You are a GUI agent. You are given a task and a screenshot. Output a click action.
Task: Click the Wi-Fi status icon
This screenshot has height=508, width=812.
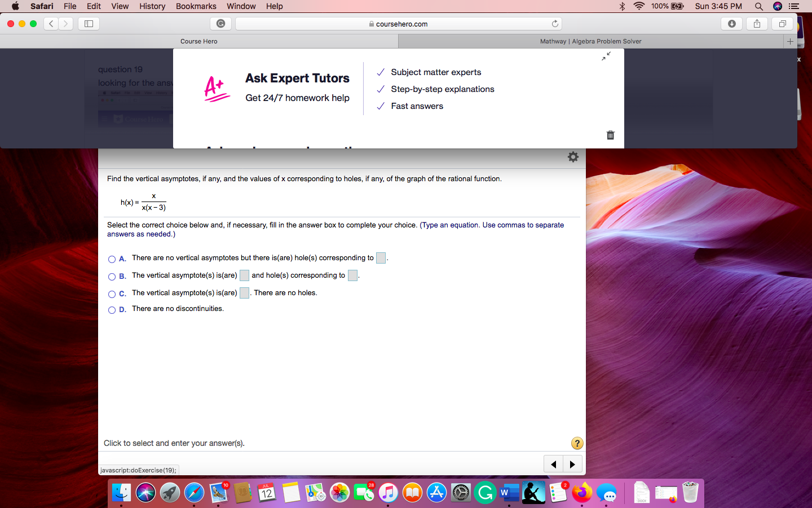click(639, 6)
